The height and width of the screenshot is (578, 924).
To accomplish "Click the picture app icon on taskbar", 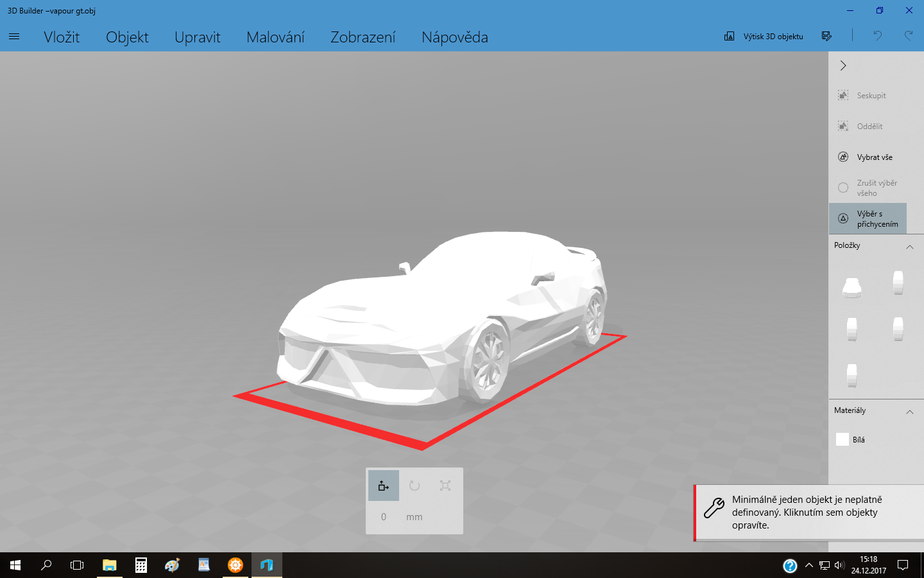I will [204, 565].
